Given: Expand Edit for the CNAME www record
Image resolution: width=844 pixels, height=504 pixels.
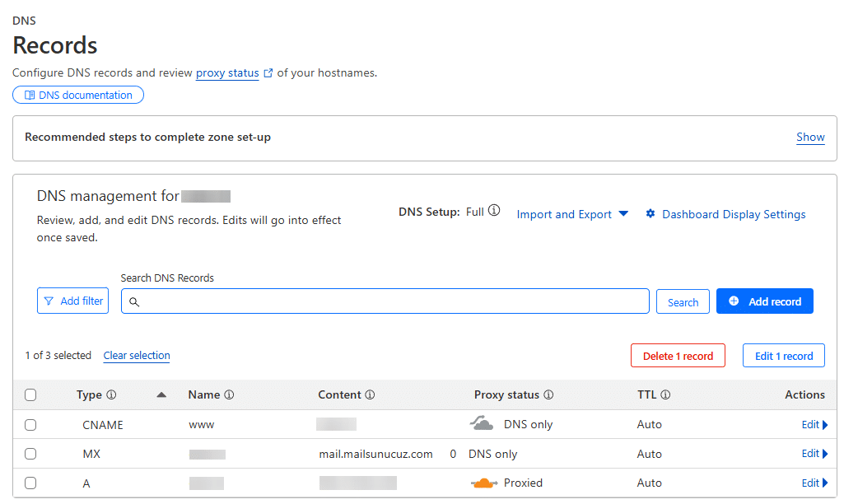Looking at the screenshot, I should pyautogui.click(x=814, y=425).
